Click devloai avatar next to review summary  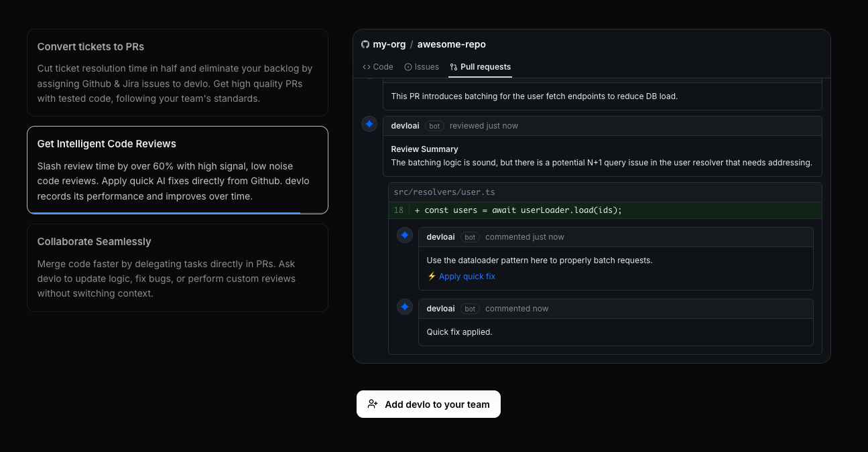(x=369, y=125)
